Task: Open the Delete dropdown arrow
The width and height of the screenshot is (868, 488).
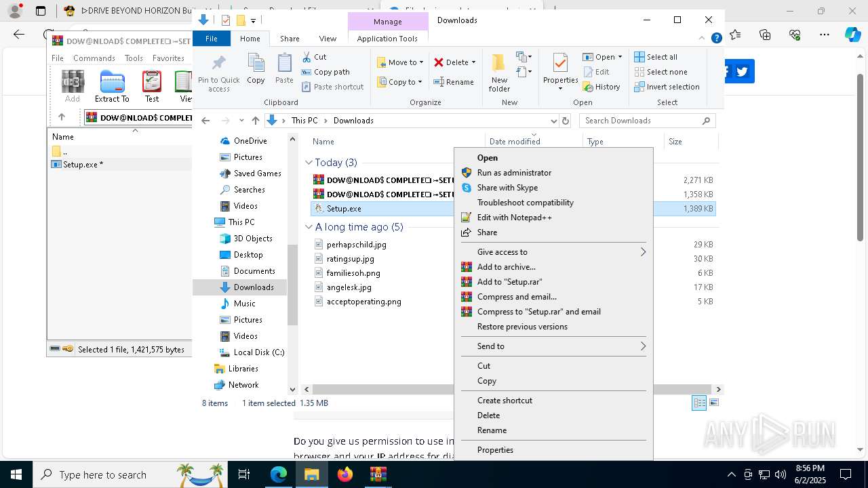Action: (x=473, y=62)
